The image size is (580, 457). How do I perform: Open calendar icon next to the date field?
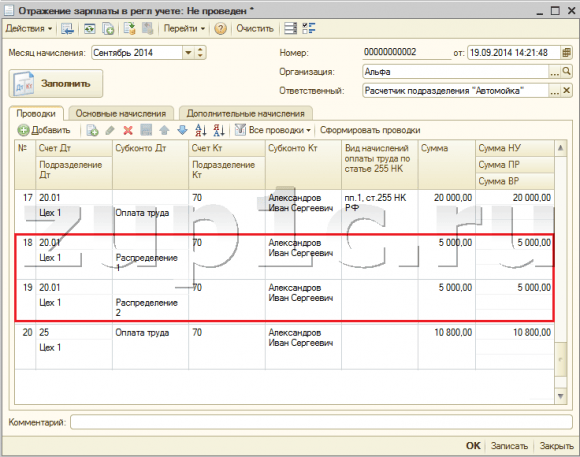(566, 53)
